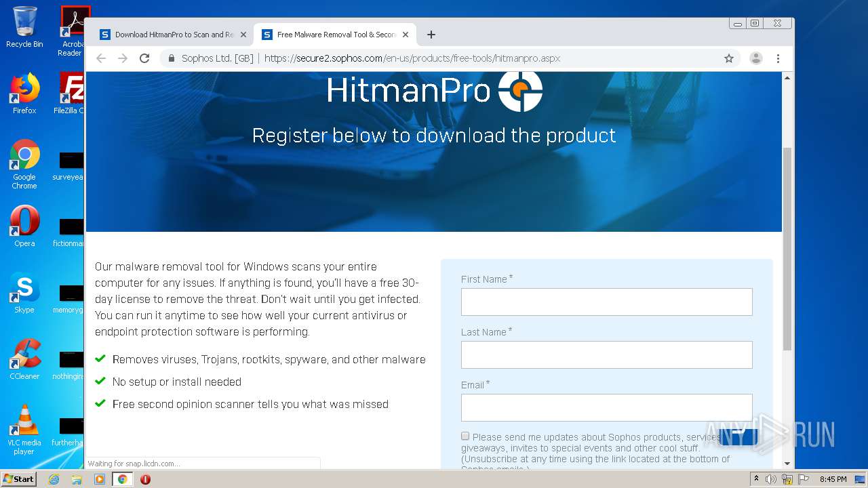
Task: Open the Opera desktop shortcut
Action: click(24, 226)
